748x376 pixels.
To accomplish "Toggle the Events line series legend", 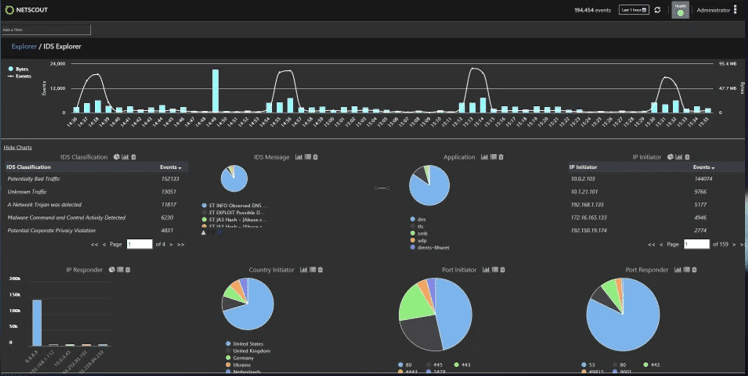I will (20, 76).
